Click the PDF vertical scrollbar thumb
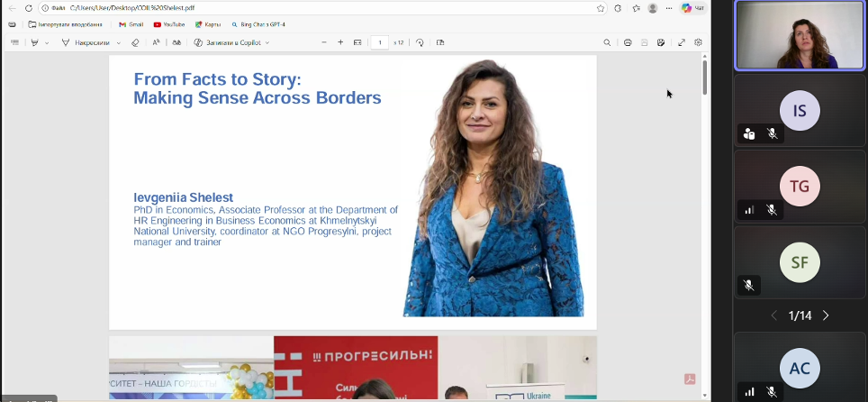 tap(705, 77)
